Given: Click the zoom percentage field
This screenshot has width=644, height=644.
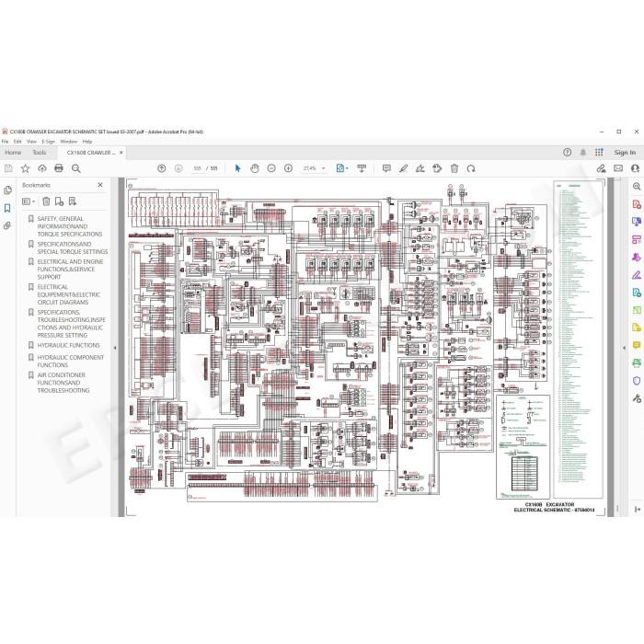Looking at the screenshot, I should (310, 168).
